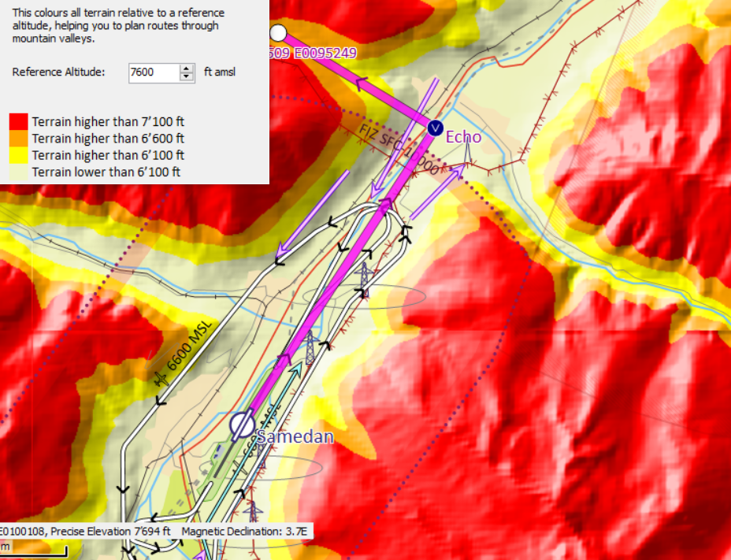Click the Echo reporting point icon

(x=436, y=128)
